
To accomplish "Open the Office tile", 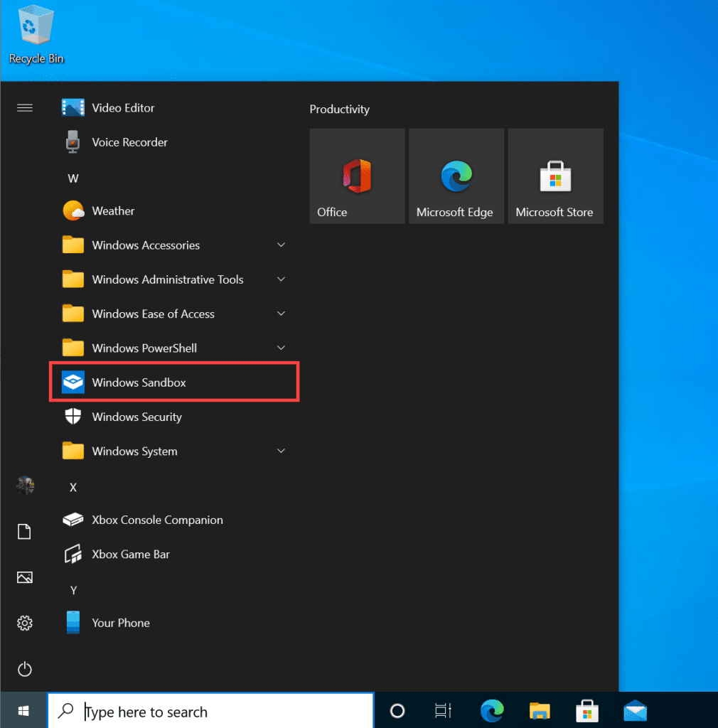I will point(357,176).
